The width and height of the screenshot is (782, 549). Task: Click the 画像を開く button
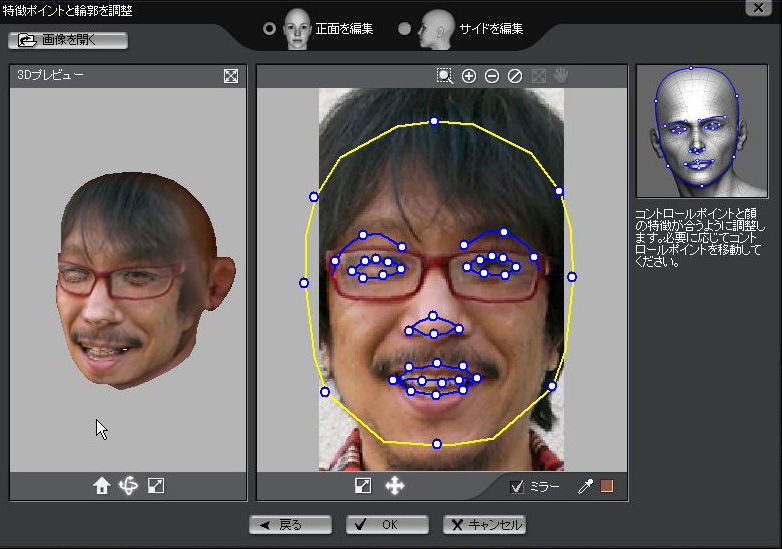click(68, 41)
